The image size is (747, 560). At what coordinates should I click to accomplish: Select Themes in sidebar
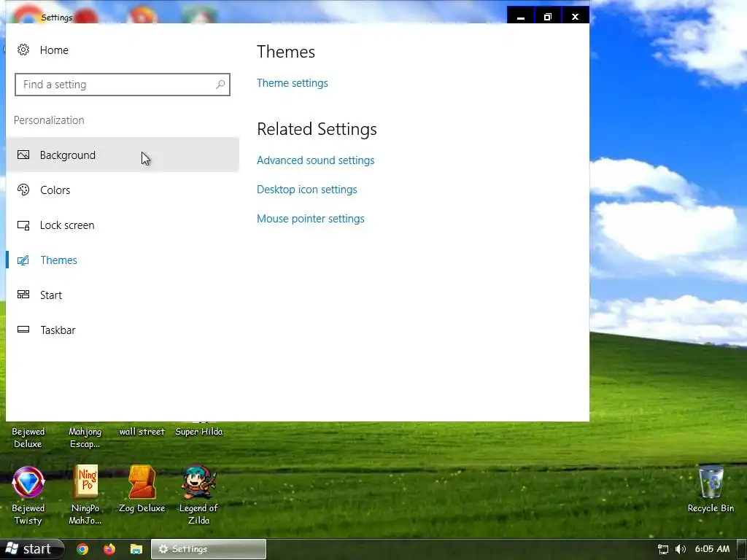coord(123,260)
